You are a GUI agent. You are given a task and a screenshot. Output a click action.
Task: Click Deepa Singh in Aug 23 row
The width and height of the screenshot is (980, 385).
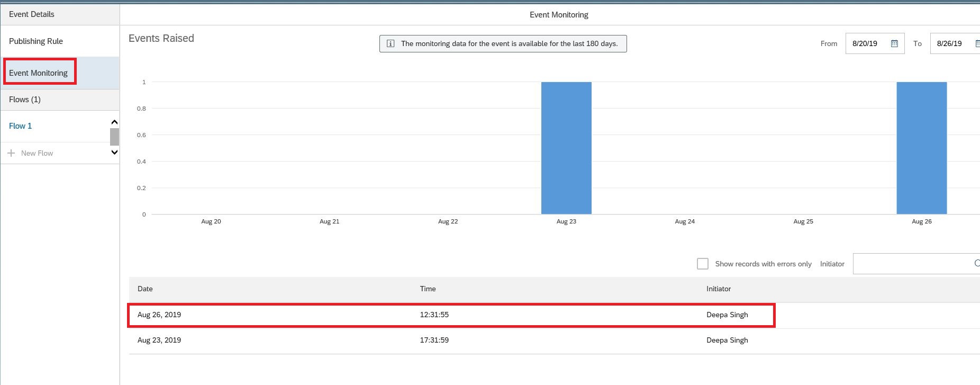(x=727, y=340)
